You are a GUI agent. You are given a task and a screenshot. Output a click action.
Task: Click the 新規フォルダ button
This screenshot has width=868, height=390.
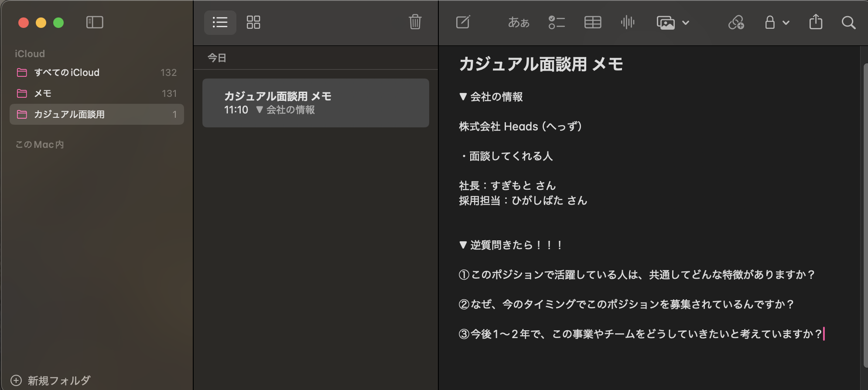coord(51,380)
